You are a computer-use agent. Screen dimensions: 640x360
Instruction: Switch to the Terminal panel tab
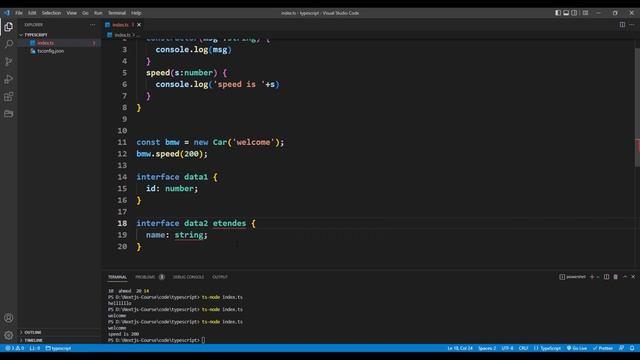tap(118, 277)
